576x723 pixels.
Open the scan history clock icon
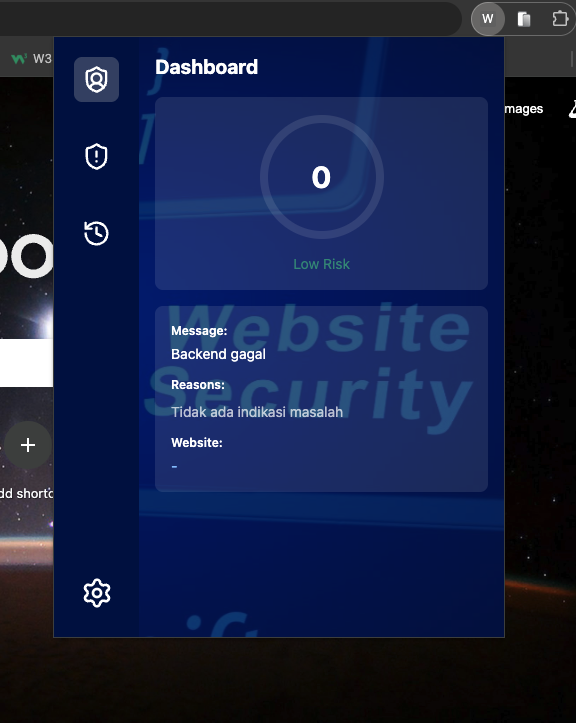pos(96,233)
